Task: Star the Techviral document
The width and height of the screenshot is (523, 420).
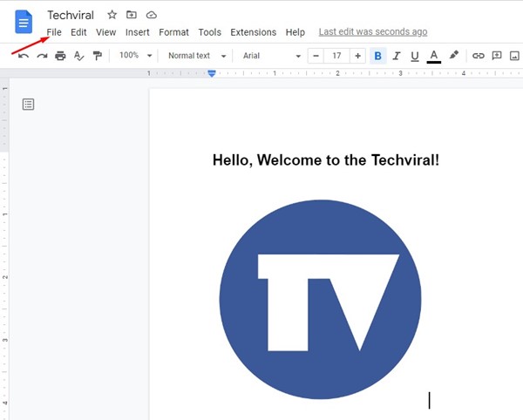Action: pyautogui.click(x=112, y=15)
